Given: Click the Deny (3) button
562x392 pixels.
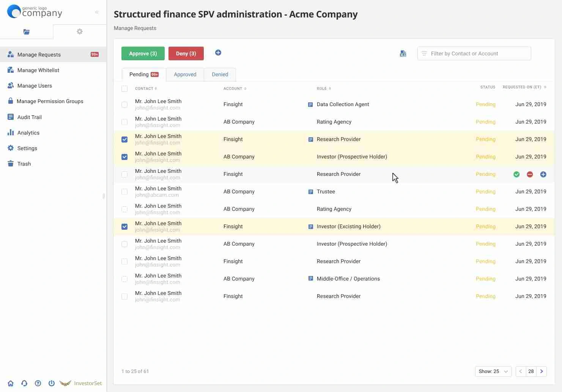Looking at the screenshot, I should pos(186,53).
